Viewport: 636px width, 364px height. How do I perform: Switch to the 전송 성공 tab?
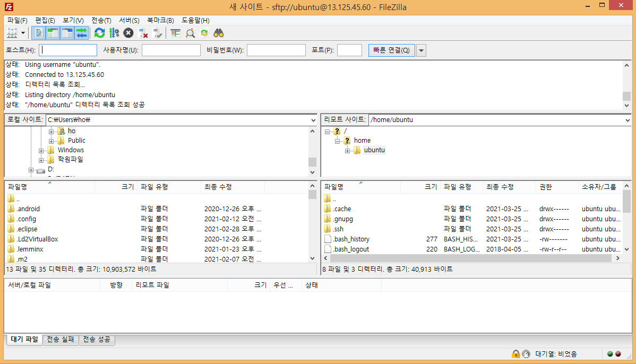(x=97, y=339)
